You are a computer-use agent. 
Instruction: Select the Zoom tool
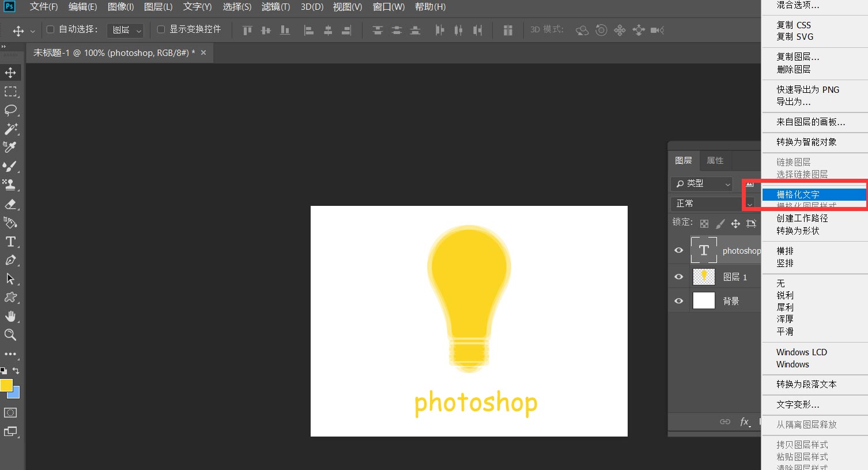pos(10,334)
